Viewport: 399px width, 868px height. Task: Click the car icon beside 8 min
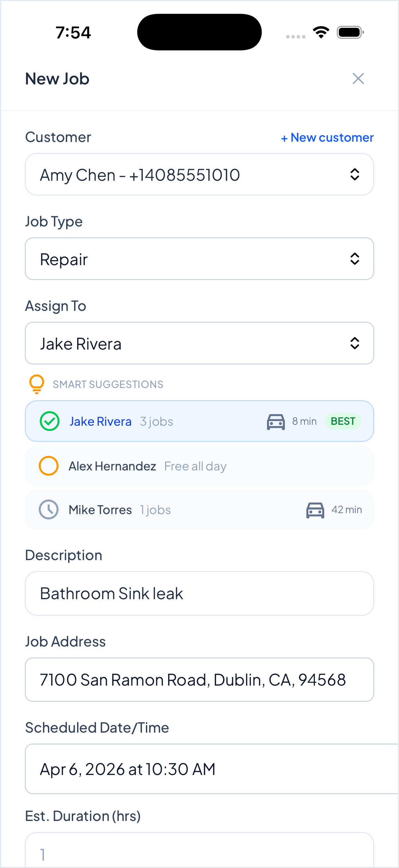276,421
